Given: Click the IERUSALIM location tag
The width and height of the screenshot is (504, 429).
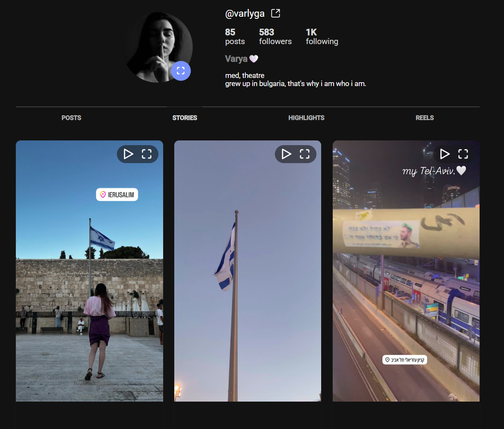Looking at the screenshot, I should click(x=117, y=195).
